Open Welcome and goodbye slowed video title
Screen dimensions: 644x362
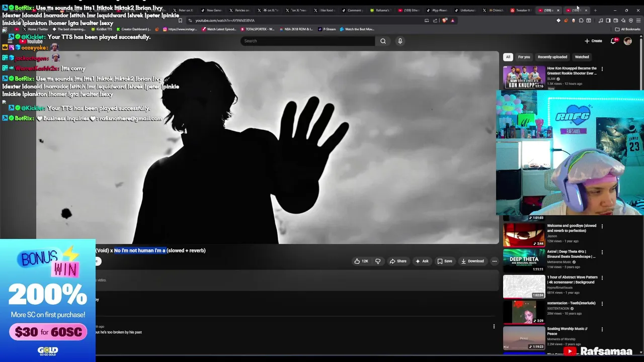[572, 228]
